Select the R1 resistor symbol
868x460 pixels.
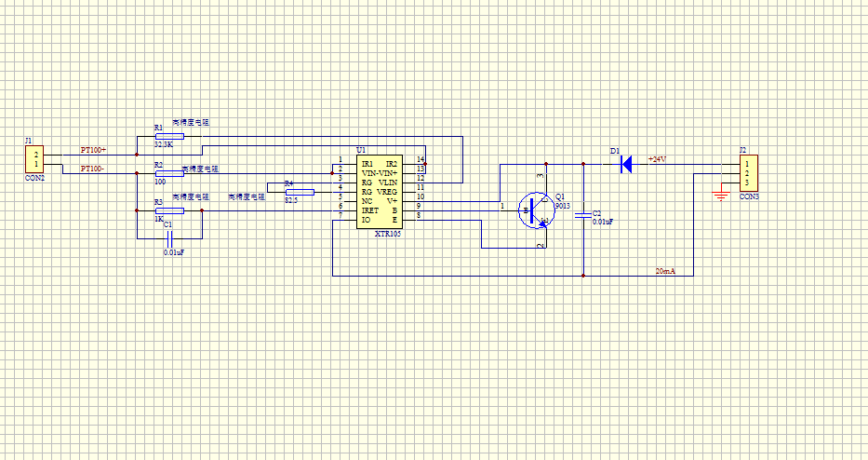tap(169, 136)
